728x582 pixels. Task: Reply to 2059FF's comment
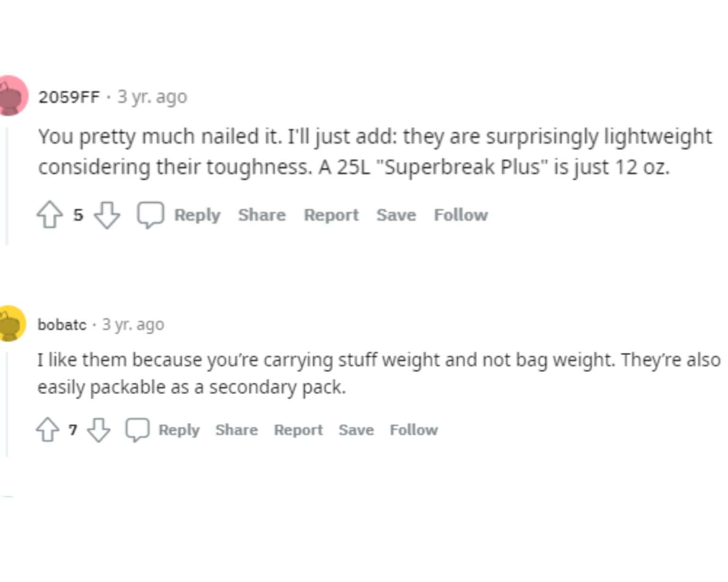197,215
